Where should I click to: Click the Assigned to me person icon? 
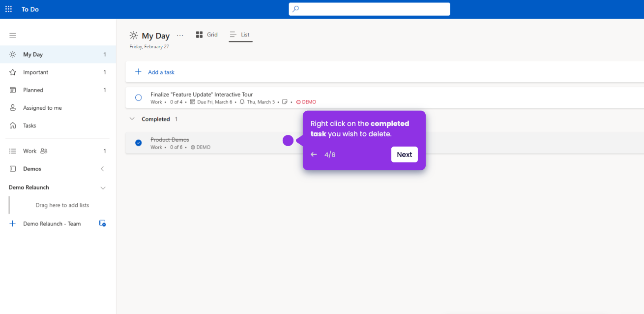point(13,108)
